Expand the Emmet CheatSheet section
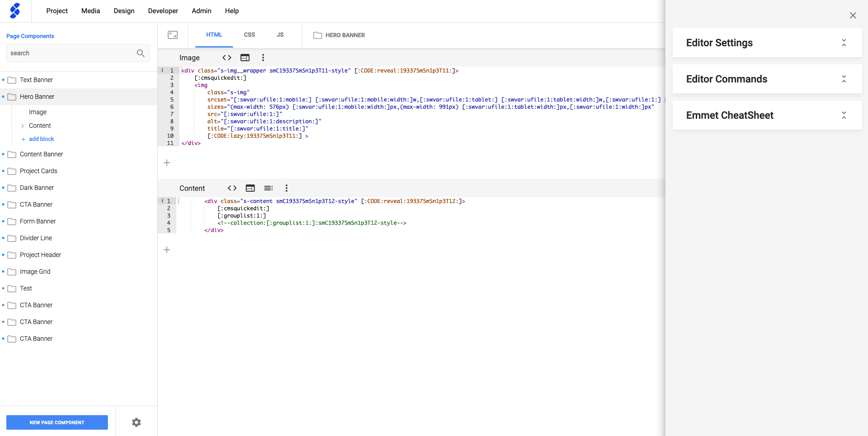 (844, 115)
